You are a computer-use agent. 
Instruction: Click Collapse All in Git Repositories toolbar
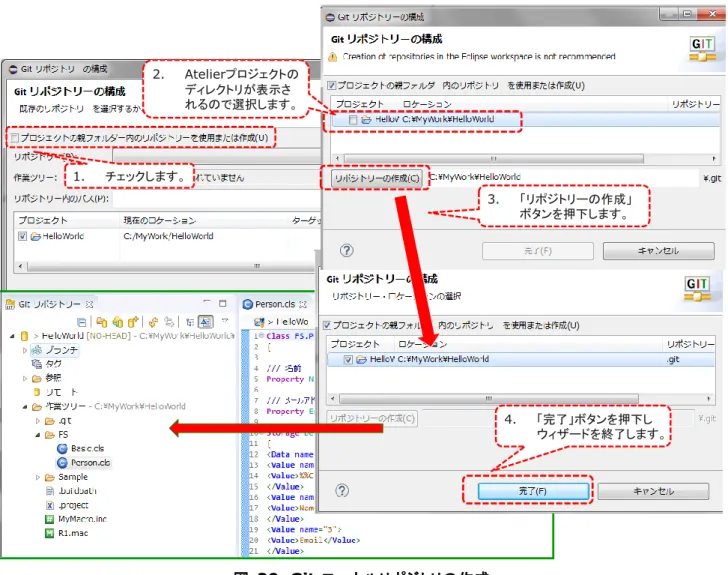[x=82, y=322]
